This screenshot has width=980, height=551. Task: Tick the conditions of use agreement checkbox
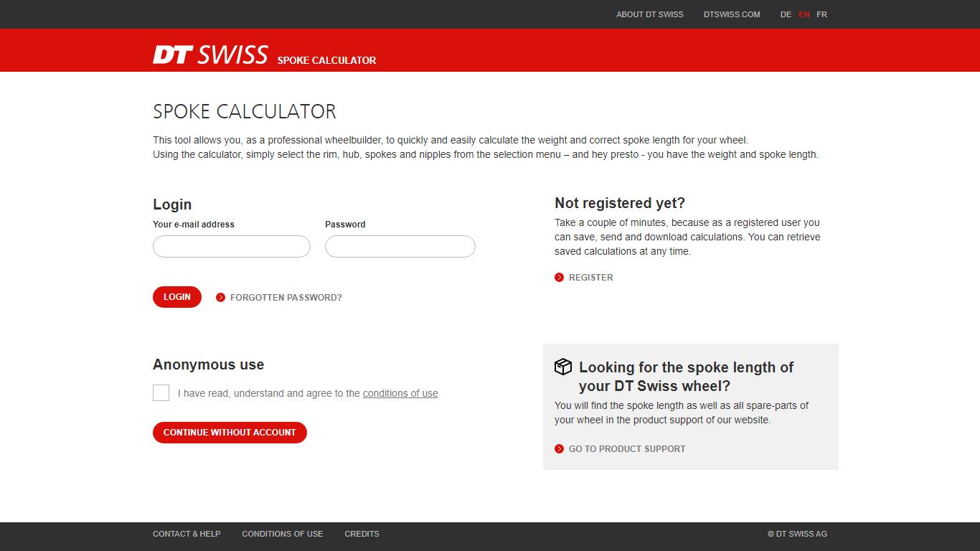pyautogui.click(x=161, y=393)
